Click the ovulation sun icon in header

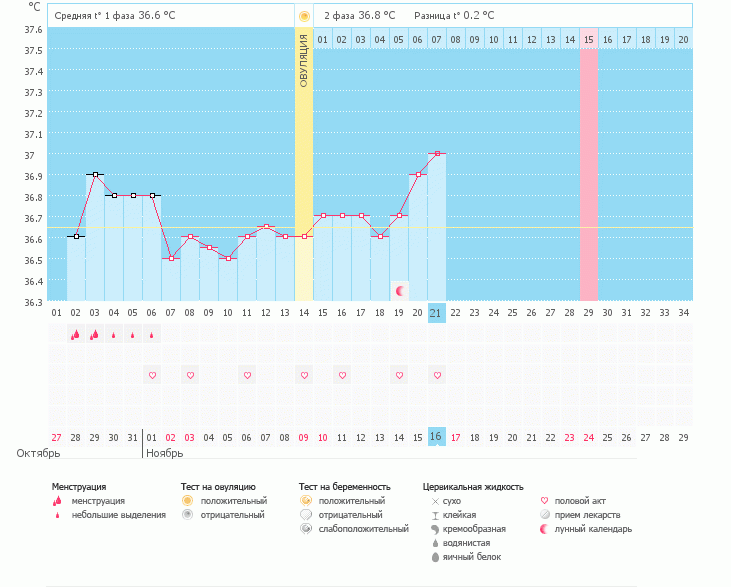(304, 16)
